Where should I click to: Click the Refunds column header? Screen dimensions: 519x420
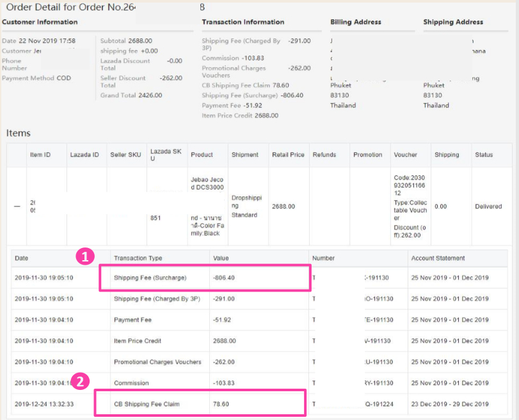(x=324, y=155)
